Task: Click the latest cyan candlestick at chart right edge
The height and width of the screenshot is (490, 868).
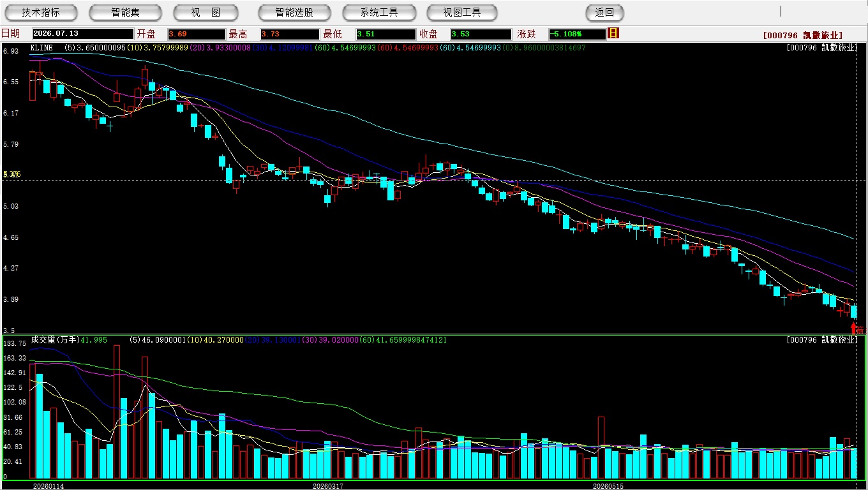Action: pyautogui.click(x=854, y=311)
